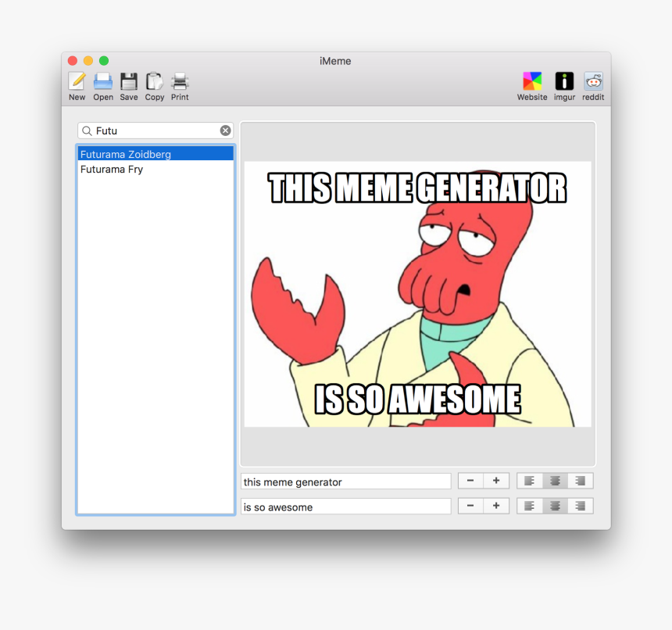Minimize the iMeme window
The height and width of the screenshot is (630, 672).
[x=88, y=61]
